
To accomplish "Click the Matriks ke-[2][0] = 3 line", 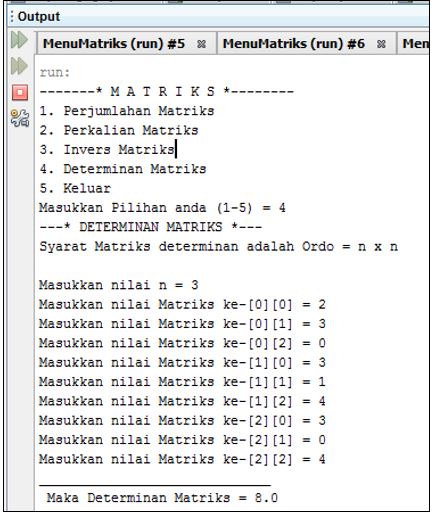I will 182,420.
